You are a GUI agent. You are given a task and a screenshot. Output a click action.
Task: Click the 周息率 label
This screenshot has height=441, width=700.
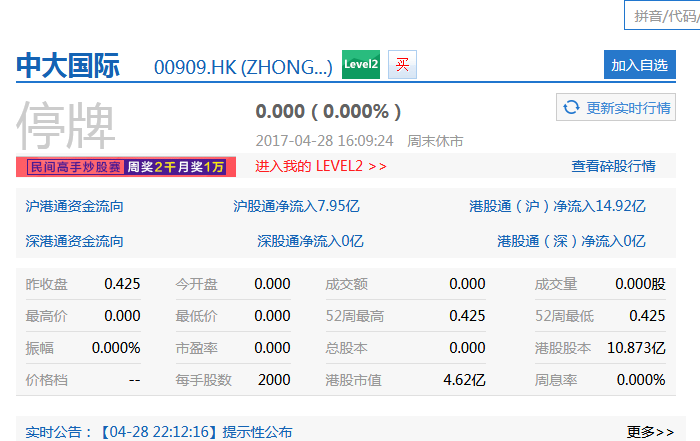point(556,380)
